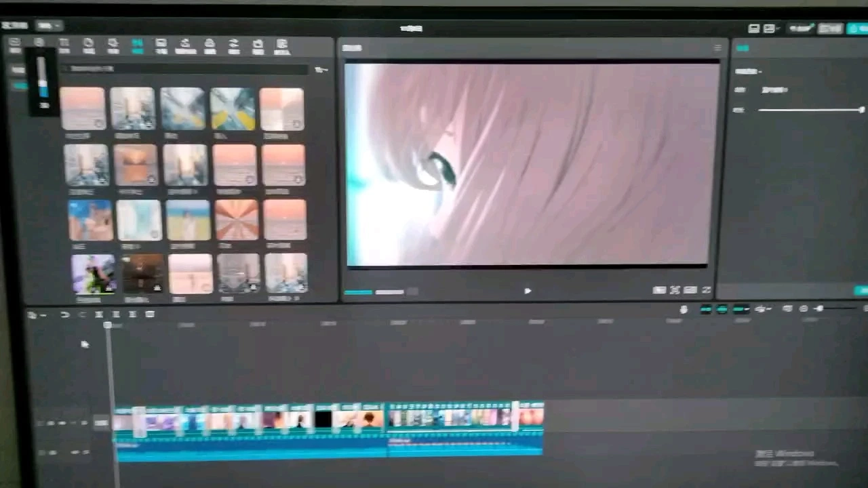Image resolution: width=868 pixels, height=488 pixels.
Task: Click the split clip tool in timeline toolbar
Action: click(x=99, y=314)
